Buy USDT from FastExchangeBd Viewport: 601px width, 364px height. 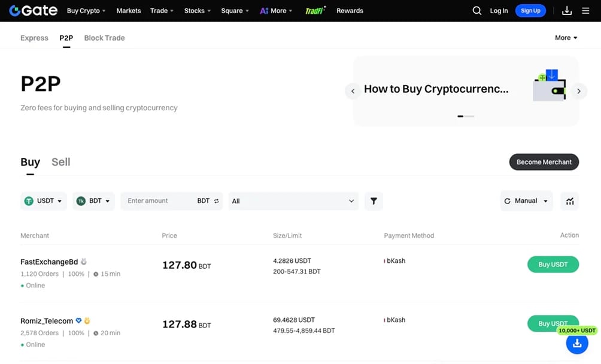[553, 265]
